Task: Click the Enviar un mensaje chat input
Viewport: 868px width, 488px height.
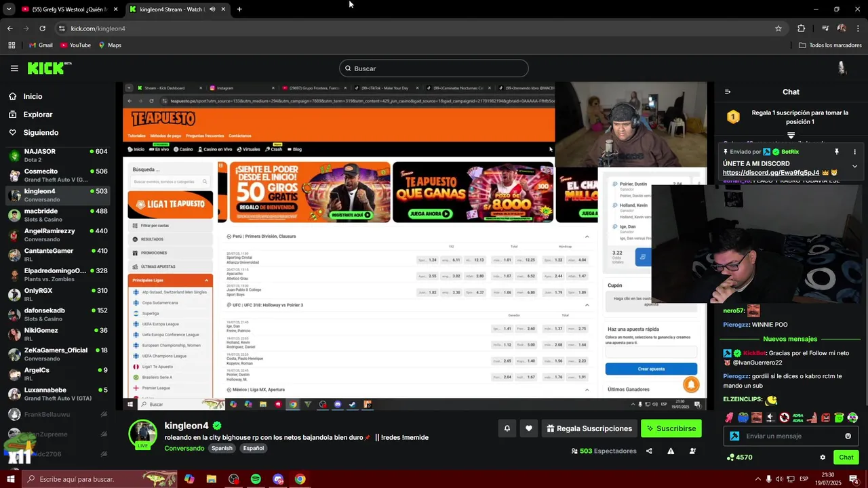Action: pyautogui.click(x=791, y=436)
